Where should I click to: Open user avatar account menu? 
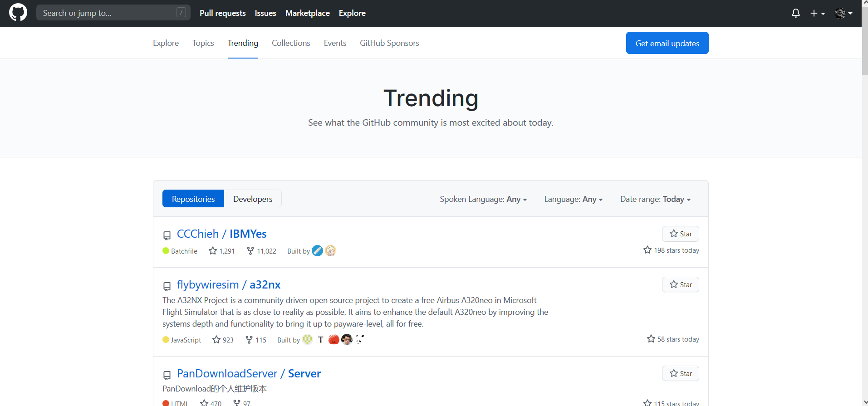(843, 13)
